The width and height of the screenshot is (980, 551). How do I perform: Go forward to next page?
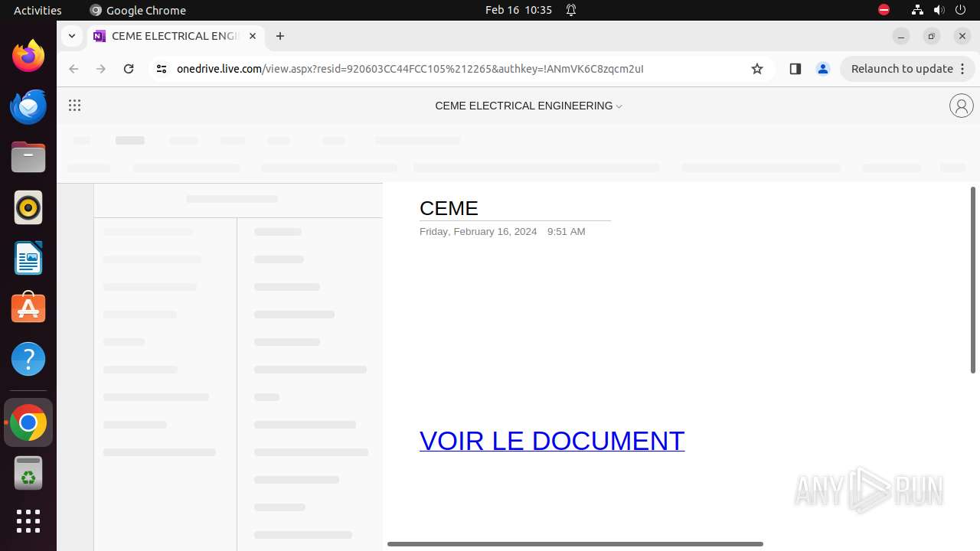[101, 69]
